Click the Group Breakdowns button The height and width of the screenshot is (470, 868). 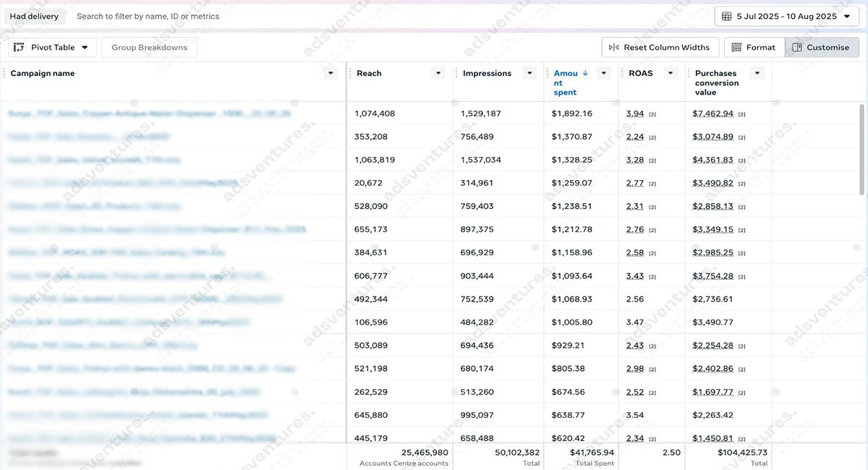click(149, 48)
